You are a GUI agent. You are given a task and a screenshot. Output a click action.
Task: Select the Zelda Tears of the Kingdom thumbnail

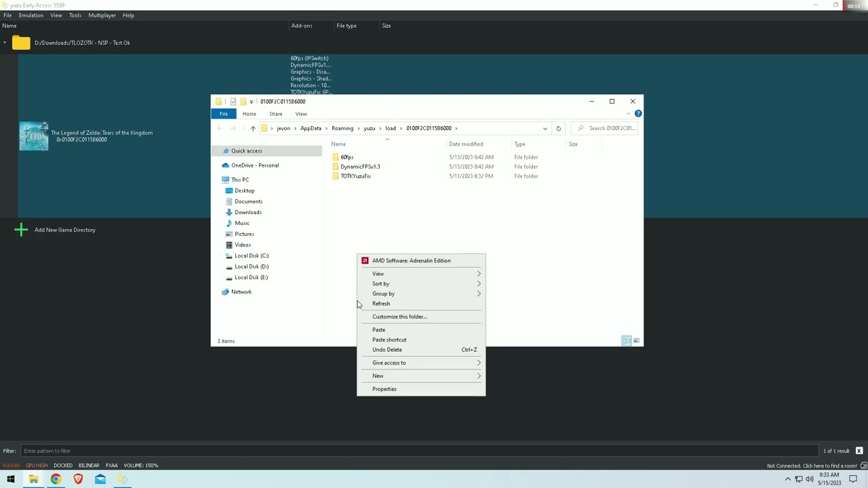(x=34, y=136)
